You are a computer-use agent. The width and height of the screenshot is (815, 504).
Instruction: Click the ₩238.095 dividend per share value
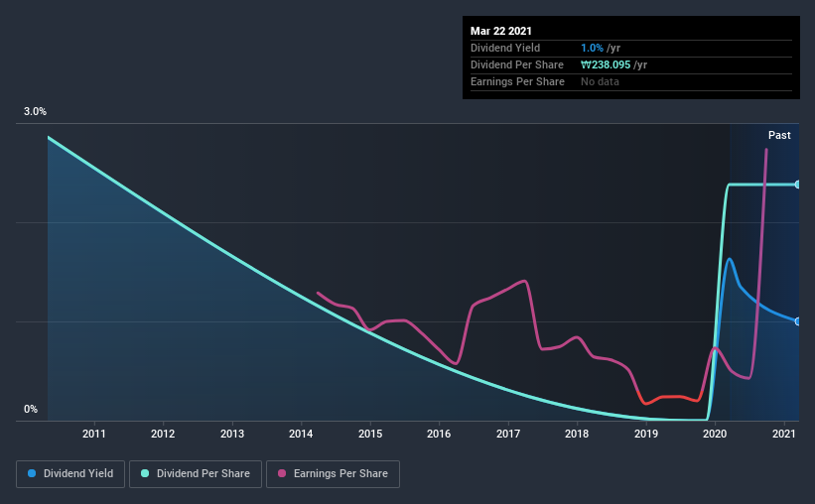(606, 64)
